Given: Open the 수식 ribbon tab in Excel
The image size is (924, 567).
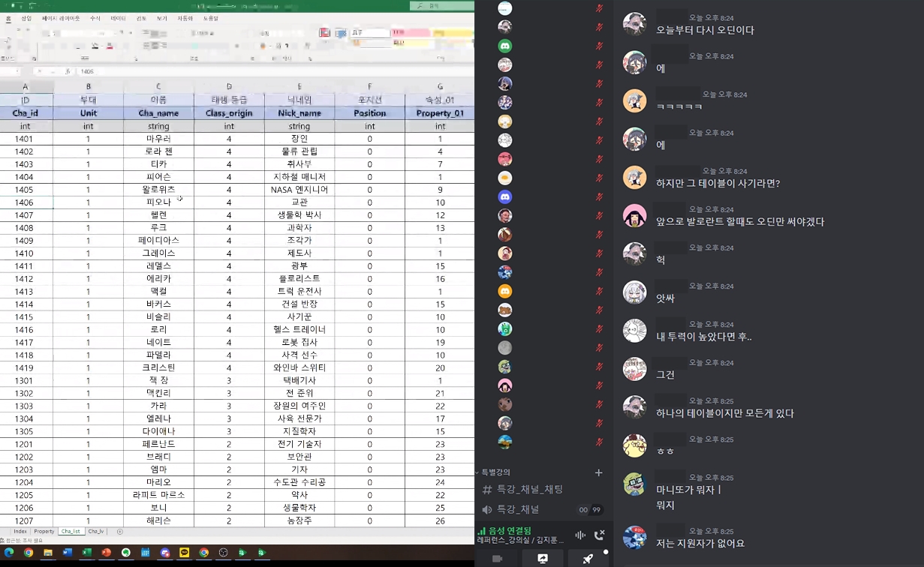Looking at the screenshot, I should coord(95,18).
